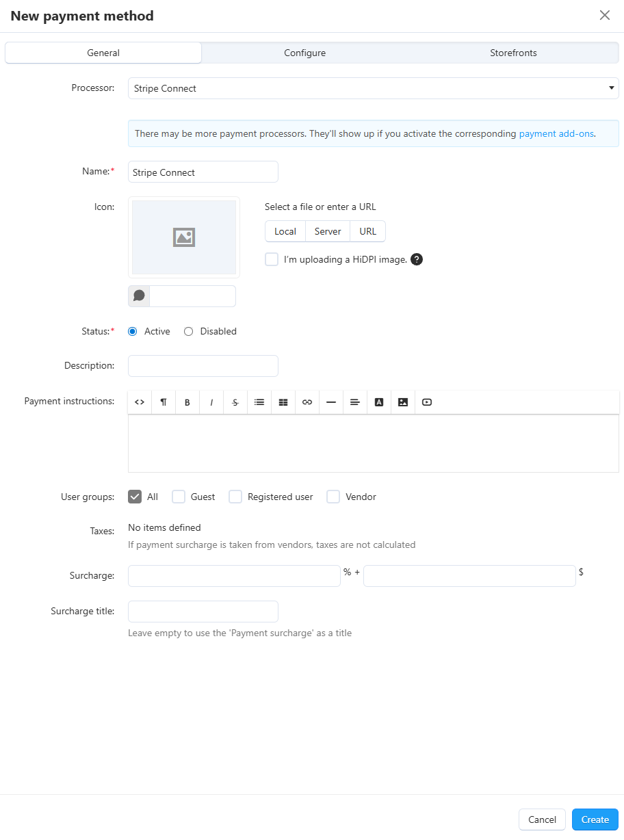Choose Server file option
The width and height of the screenshot is (624, 840).
[x=328, y=231]
